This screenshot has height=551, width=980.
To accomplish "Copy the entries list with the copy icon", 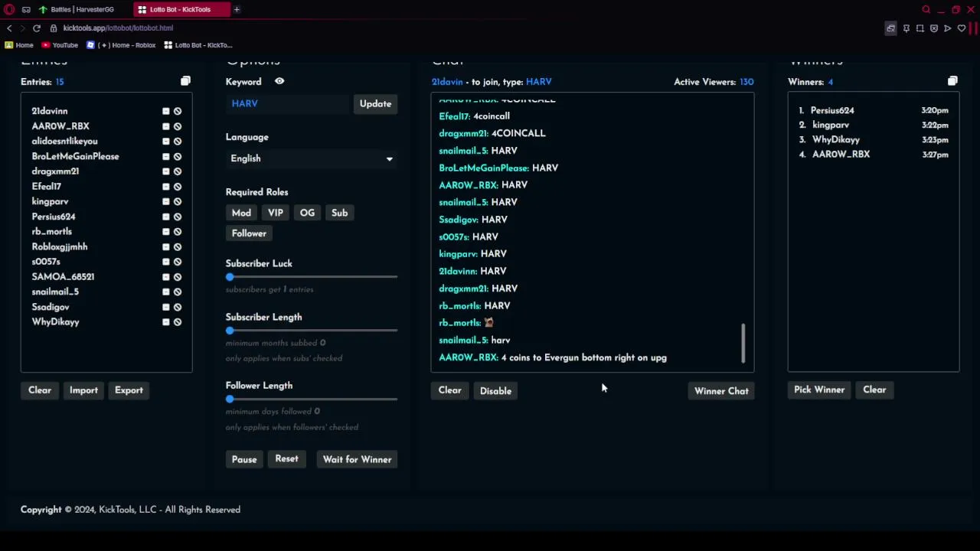I will coord(185,81).
